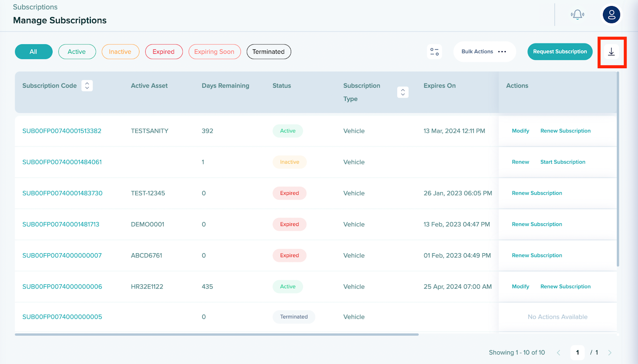Sort by Subscription Code column
The height and width of the screenshot is (364, 638).
point(87,86)
